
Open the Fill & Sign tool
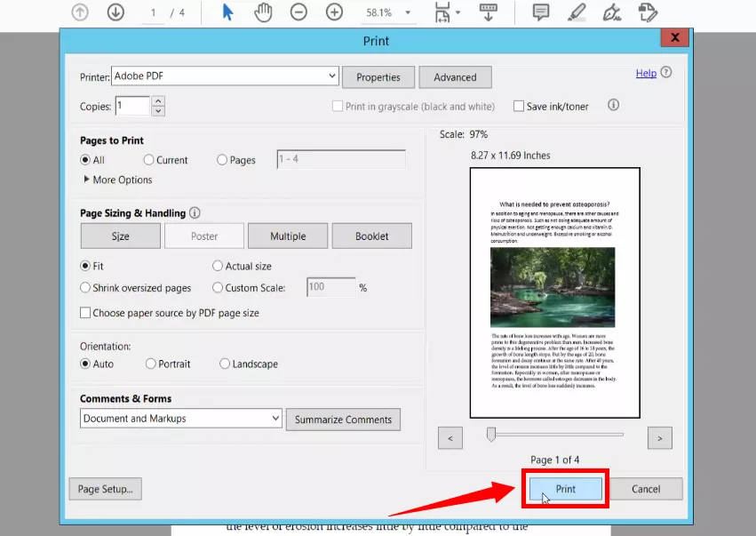click(647, 12)
